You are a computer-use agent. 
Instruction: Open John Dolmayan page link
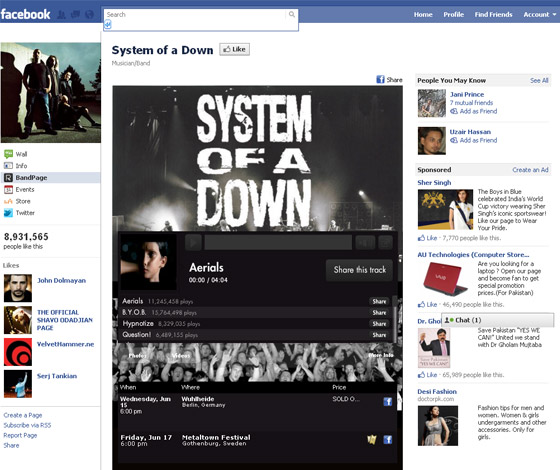pos(61,280)
